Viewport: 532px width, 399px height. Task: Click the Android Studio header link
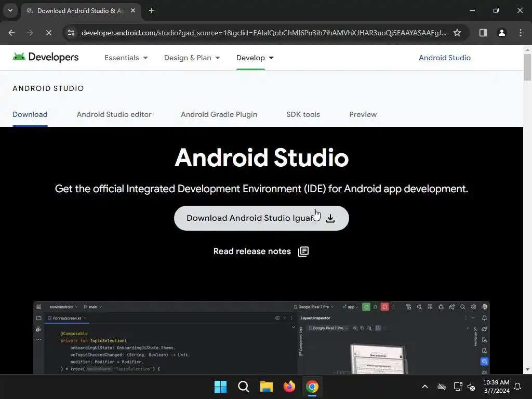445,58
